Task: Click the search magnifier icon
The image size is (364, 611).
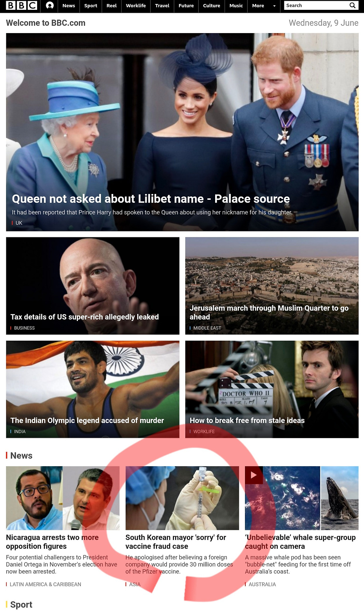Action: (x=352, y=5)
